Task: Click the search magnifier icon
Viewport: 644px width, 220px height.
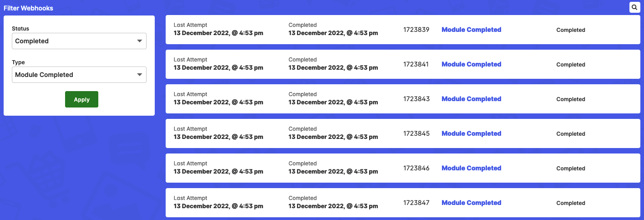Action: coord(634,7)
